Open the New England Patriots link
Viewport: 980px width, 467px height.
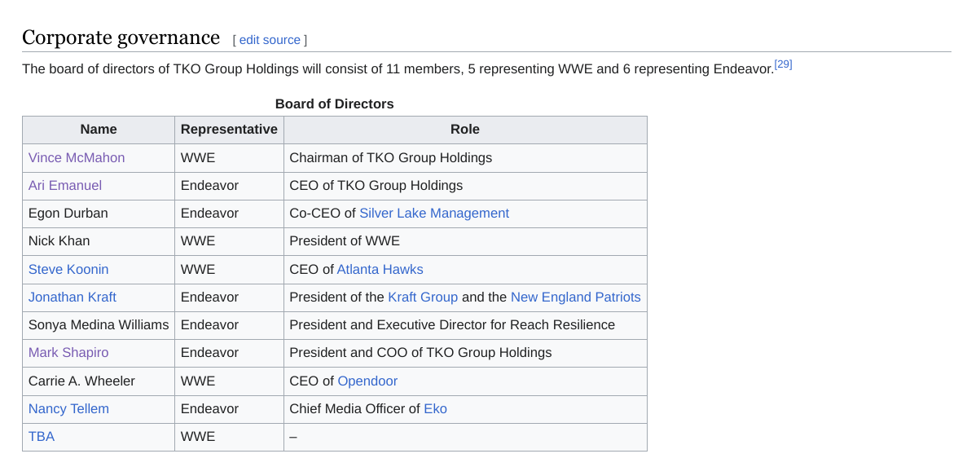pyautogui.click(x=575, y=297)
